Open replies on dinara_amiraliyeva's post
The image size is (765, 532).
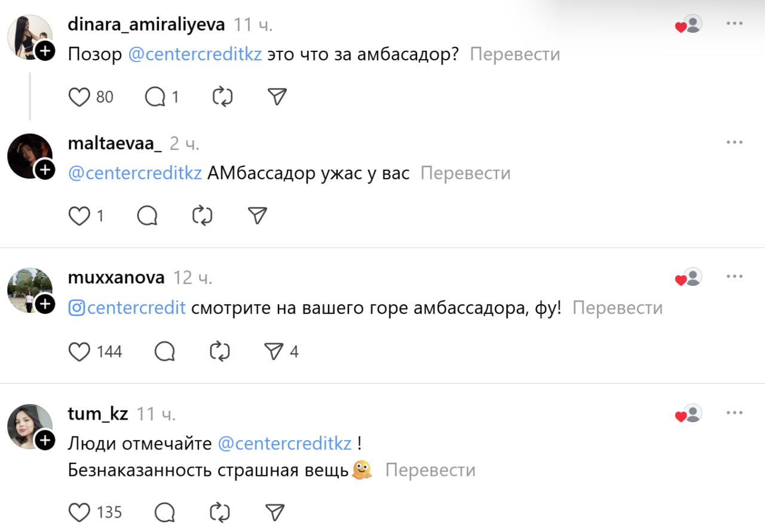pyautogui.click(x=155, y=97)
